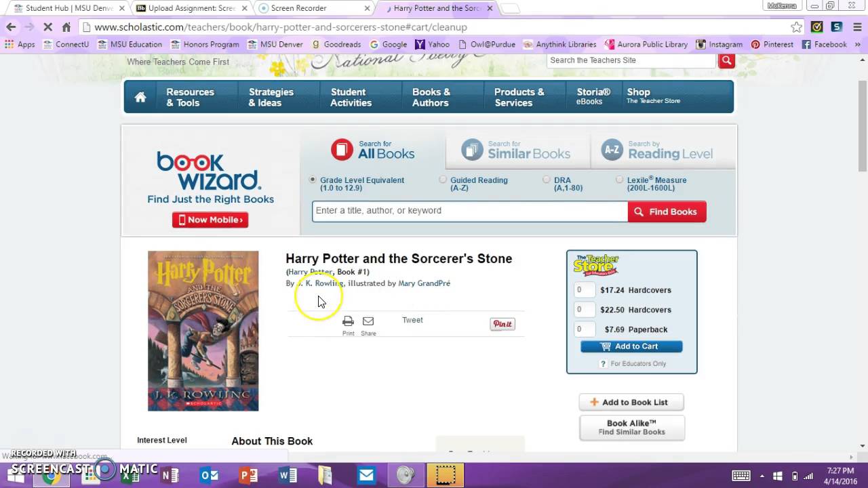Viewport: 868px width, 488px height.
Task: Select the DRA radio button
Action: [547, 180]
